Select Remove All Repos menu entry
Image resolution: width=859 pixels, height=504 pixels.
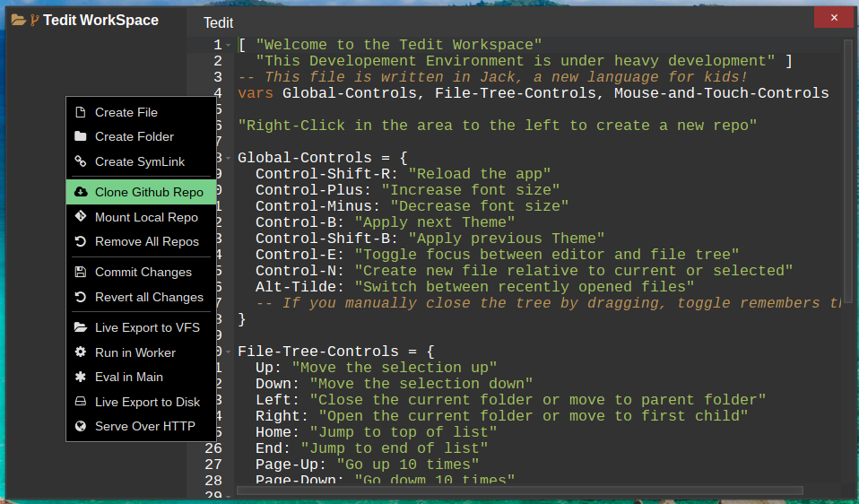pos(142,241)
